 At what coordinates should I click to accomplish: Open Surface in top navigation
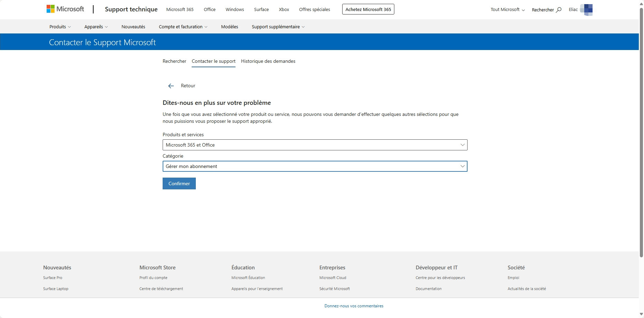pyautogui.click(x=261, y=9)
